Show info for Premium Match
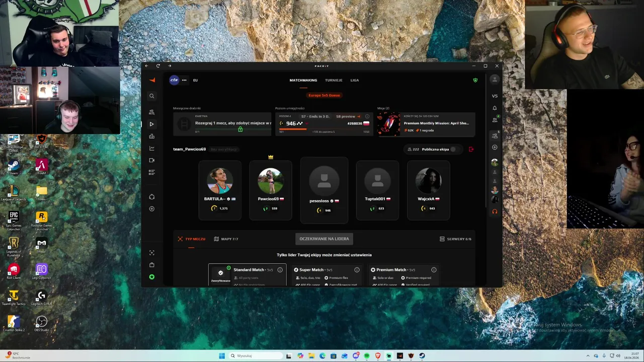This screenshot has width=644, height=362. point(434,270)
